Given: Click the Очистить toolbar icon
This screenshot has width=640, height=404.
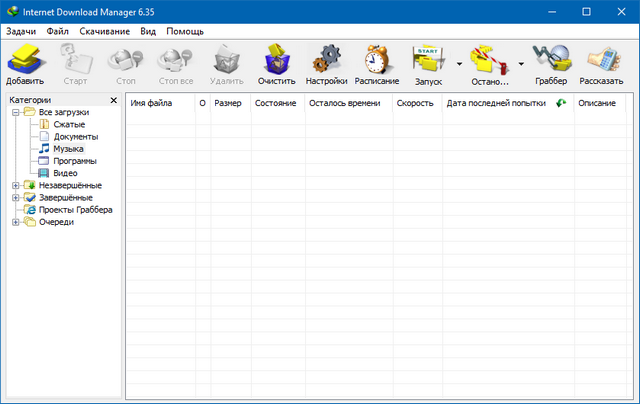Looking at the screenshot, I should 276,62.
